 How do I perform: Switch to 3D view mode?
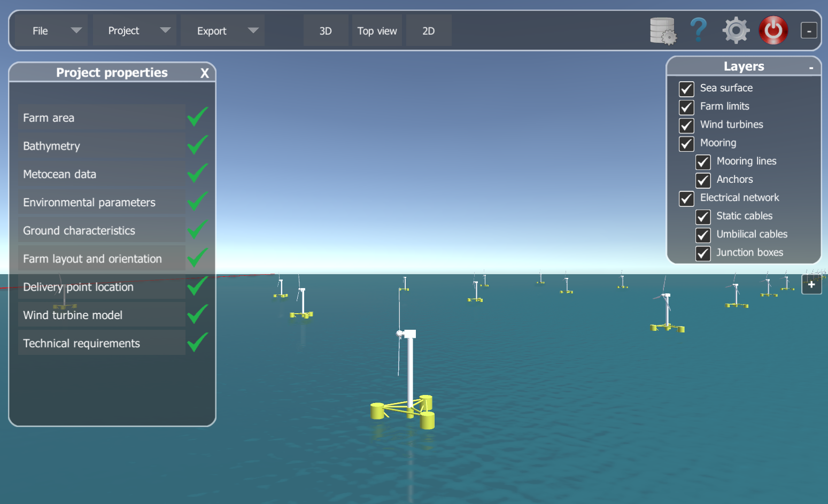[x=326, y=30]
